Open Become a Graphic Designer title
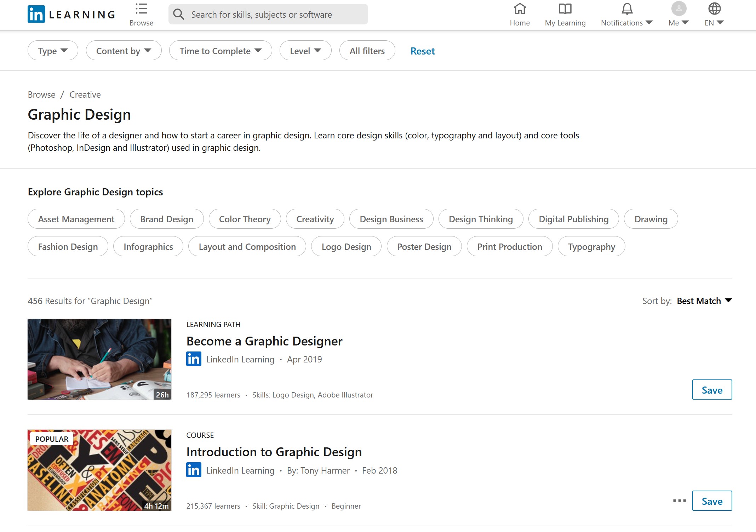Image resolution: width=756 pixels, height=532 pixels. (264, 341)
